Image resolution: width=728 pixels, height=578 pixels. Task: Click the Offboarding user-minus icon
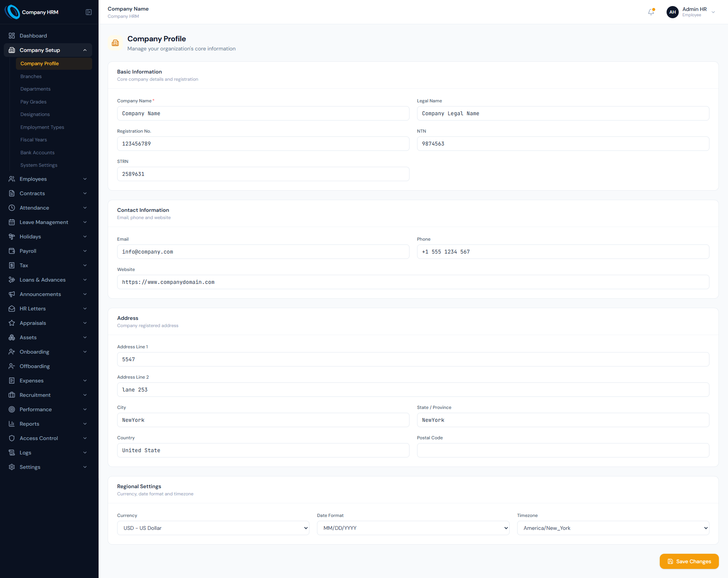(x=12, y=366)
